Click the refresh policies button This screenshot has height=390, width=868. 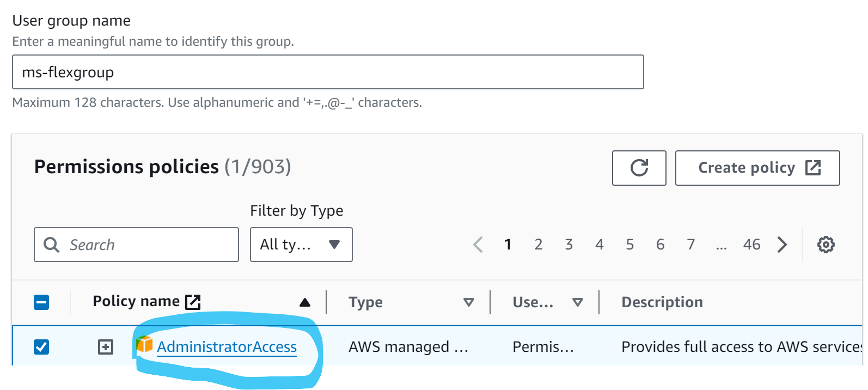click(639, 168)
